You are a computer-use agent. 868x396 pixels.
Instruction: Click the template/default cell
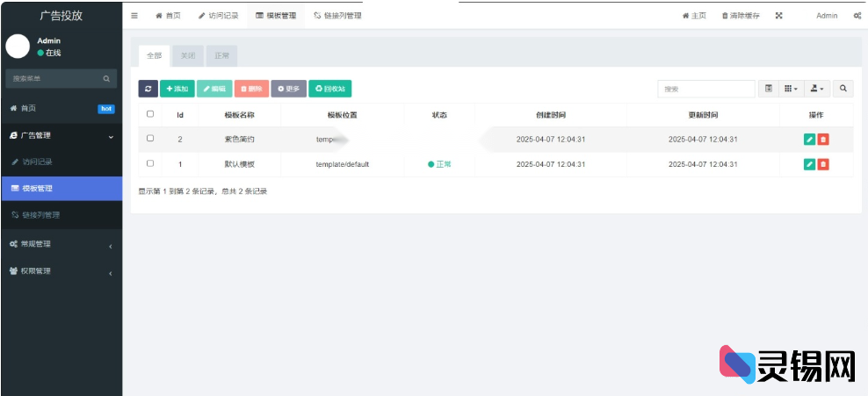pos(342,164)
